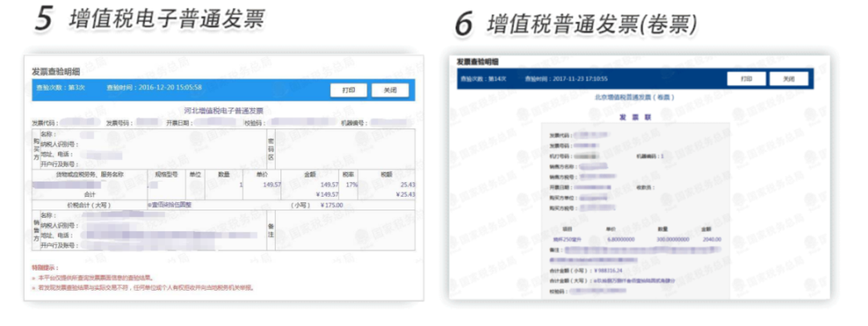Click the 货物或应税劳务、服务名称 column header

pyautogui.click(x=89, y=174)
